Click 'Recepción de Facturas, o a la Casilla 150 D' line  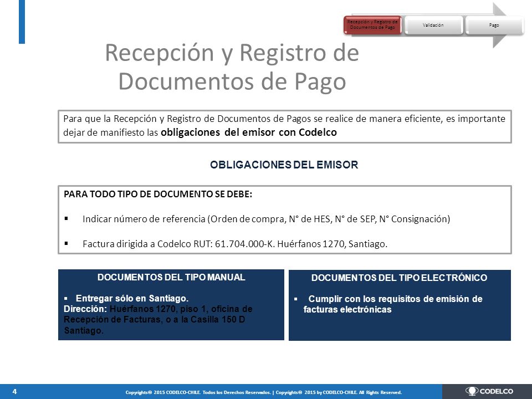point(155,320)
